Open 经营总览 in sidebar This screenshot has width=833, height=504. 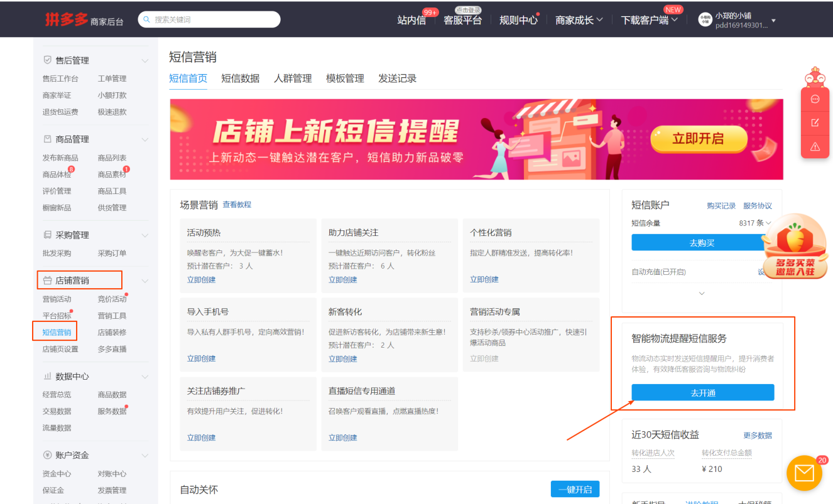[57, 395]
